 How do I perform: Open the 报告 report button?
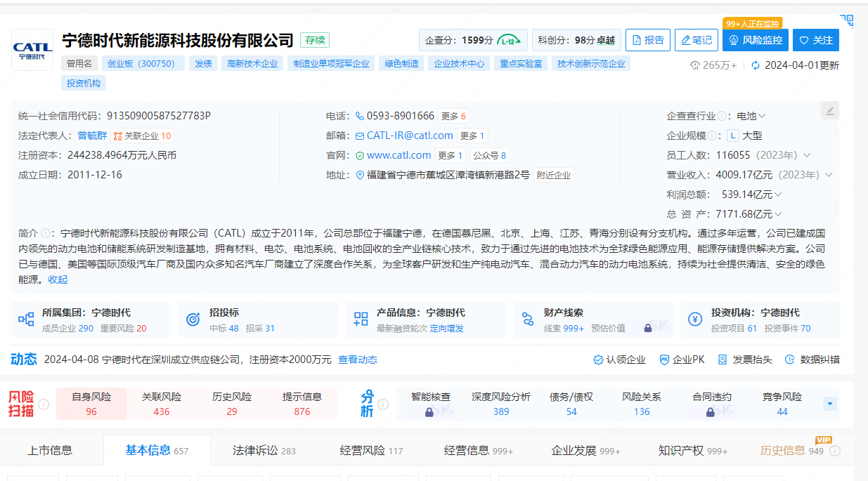[648, 40]
